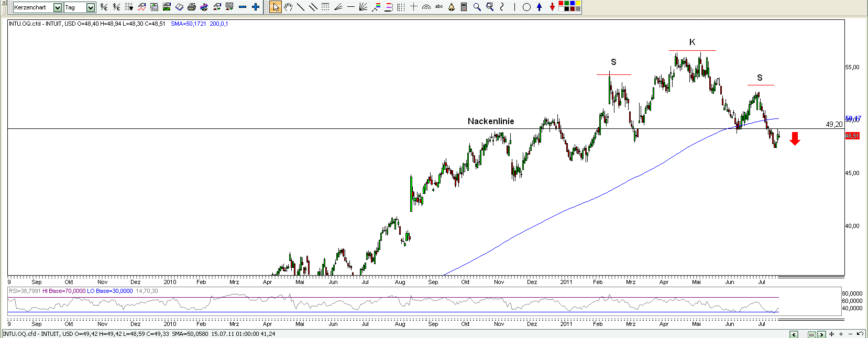Select the abc text annotation tool
Viewport: 868px width, 338px height.
pyautogui.click(x=439, y=7)
